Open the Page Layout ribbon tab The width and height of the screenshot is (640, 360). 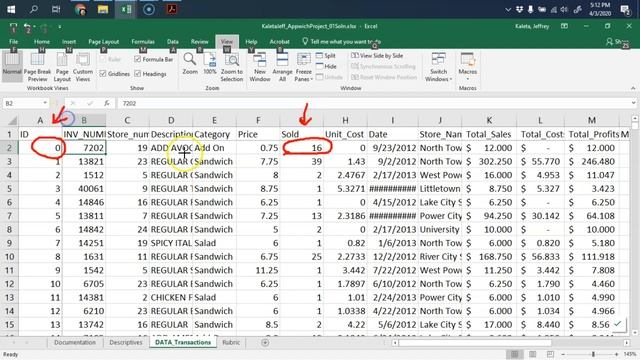(x=104, y=42)
